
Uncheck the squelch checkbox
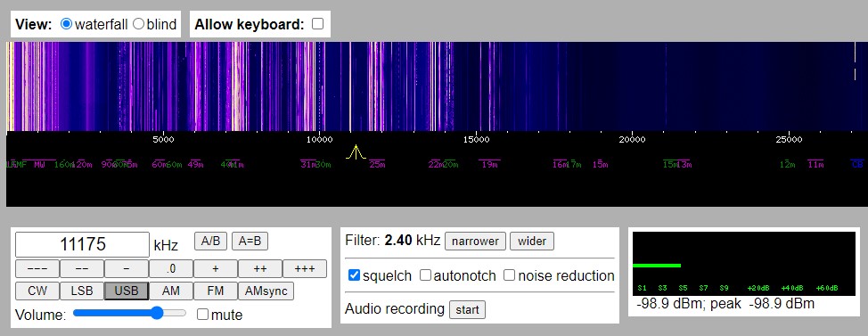355,275
